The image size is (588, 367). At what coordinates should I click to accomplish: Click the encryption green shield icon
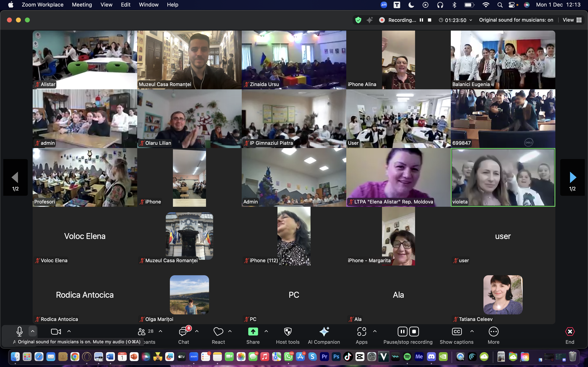coord(358,20)
